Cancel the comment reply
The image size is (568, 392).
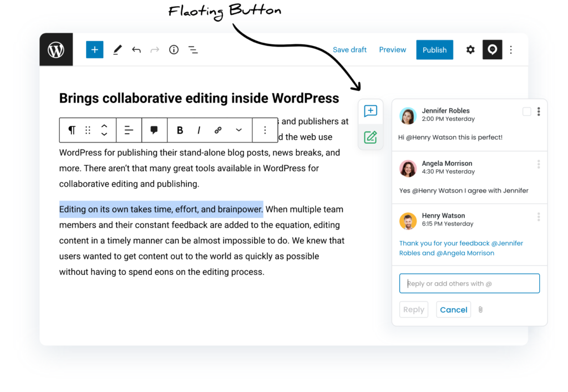point(454,309)
